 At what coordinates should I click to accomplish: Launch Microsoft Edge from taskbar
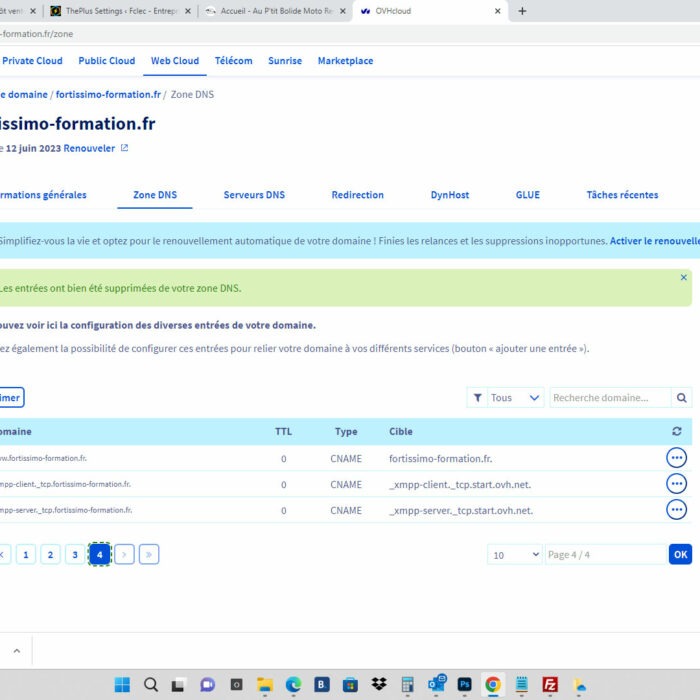(293, 684)
